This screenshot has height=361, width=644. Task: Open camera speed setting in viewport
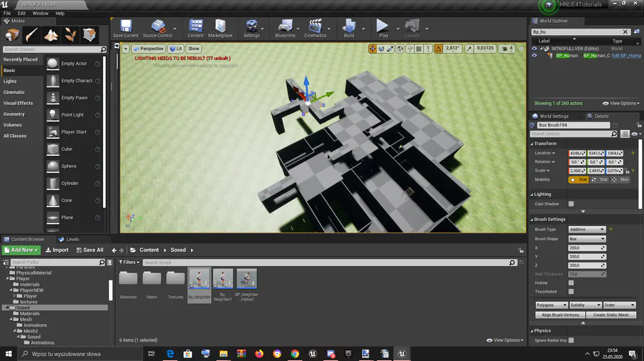coord(507,49)
